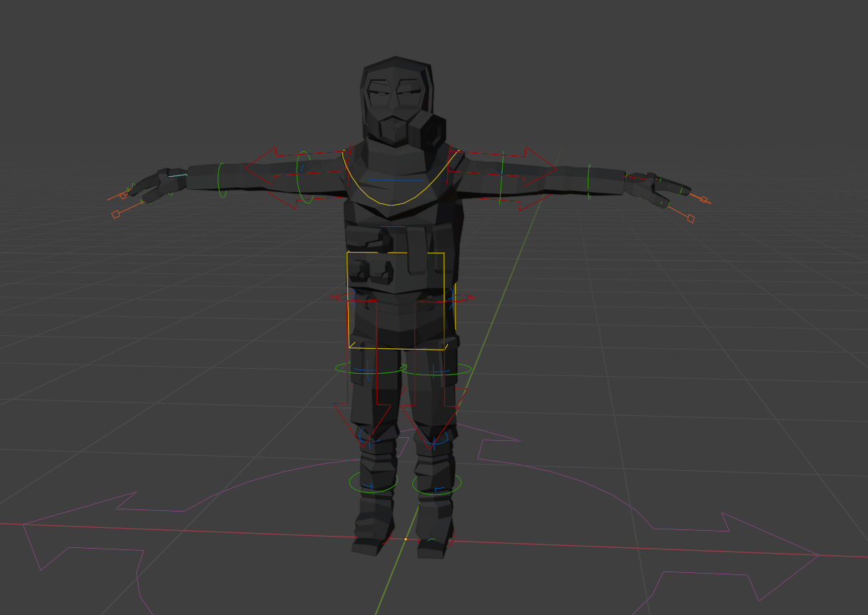Click lowest orange finger square on viewer's right
Screen dimensions: 868x615
coord(690,218)
